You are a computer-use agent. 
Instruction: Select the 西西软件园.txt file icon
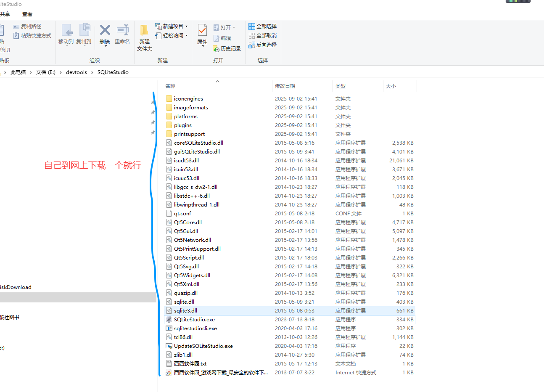169,363
